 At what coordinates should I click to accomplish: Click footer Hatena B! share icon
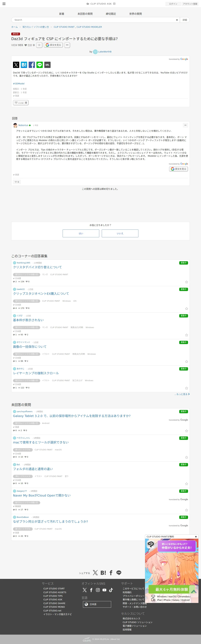coord(103,573)
